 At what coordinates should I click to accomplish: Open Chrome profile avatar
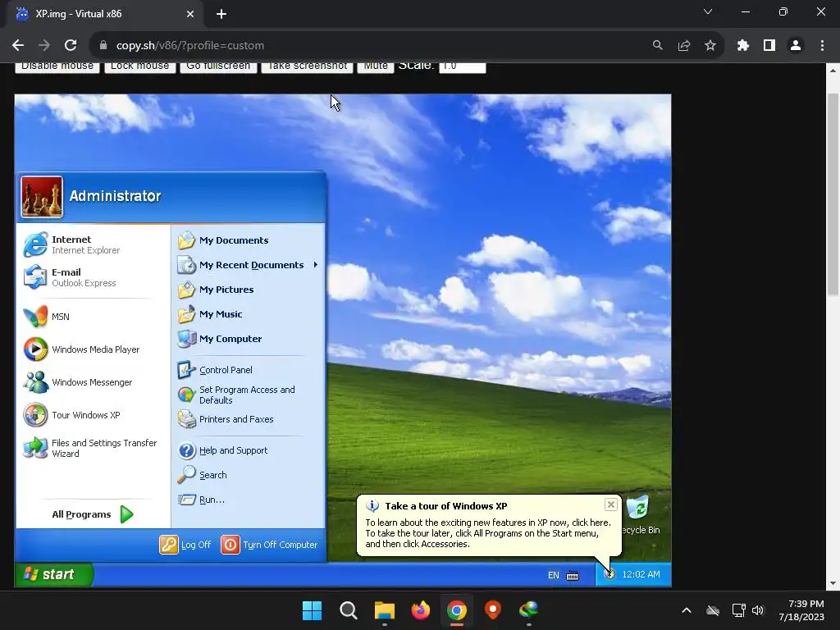[x=796, y=46]
